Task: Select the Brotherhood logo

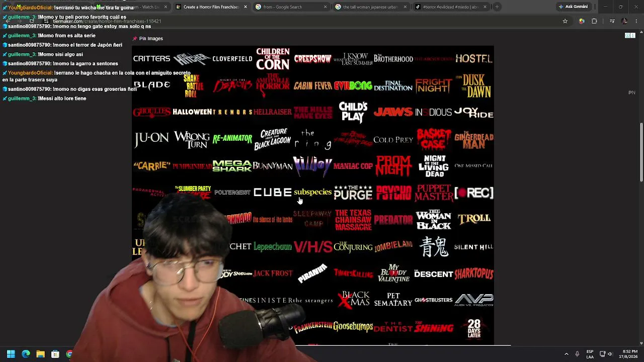Action: [393, 59]
